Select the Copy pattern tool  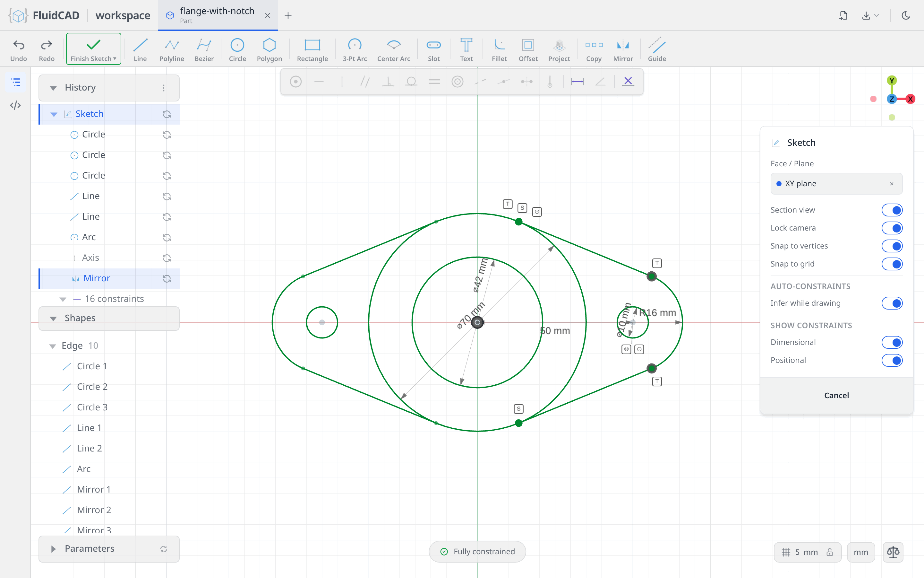[x=594, y=49]
